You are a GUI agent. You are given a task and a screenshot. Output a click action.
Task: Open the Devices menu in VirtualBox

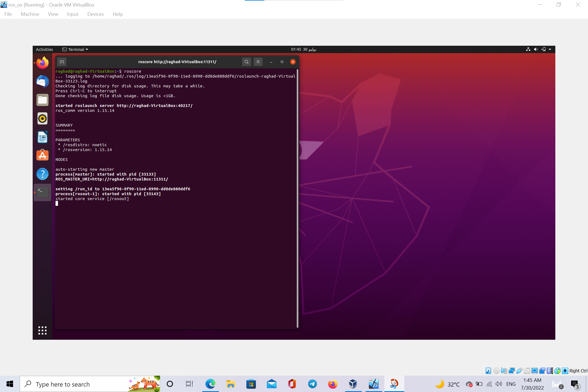(95, 14)
